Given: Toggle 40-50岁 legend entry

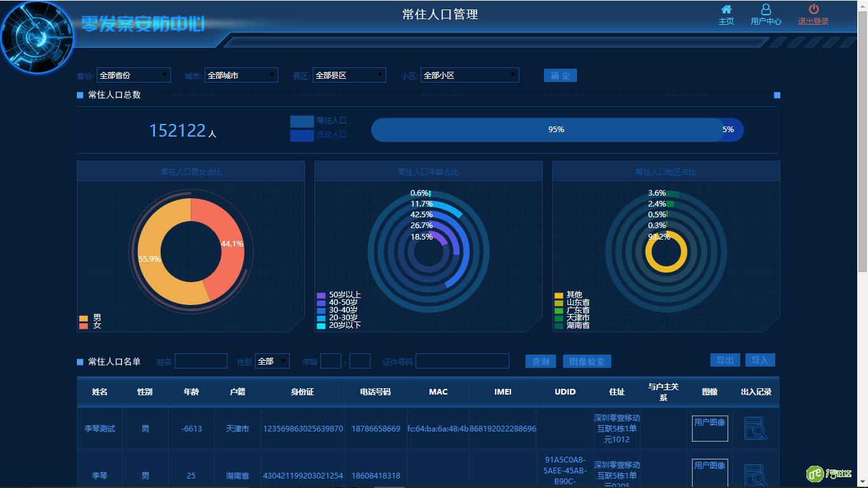Looking at the screenshot, I should click(x=337, y=302).
